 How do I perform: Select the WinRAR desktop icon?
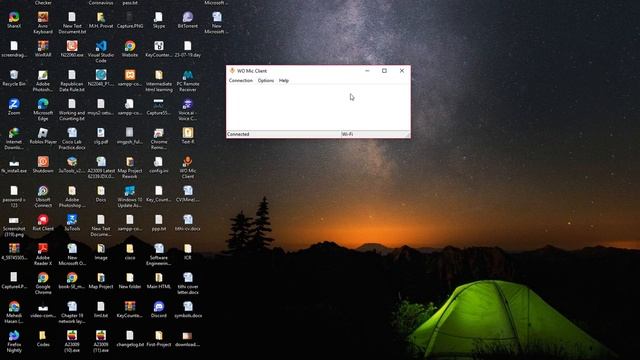[x=43, y=49]
